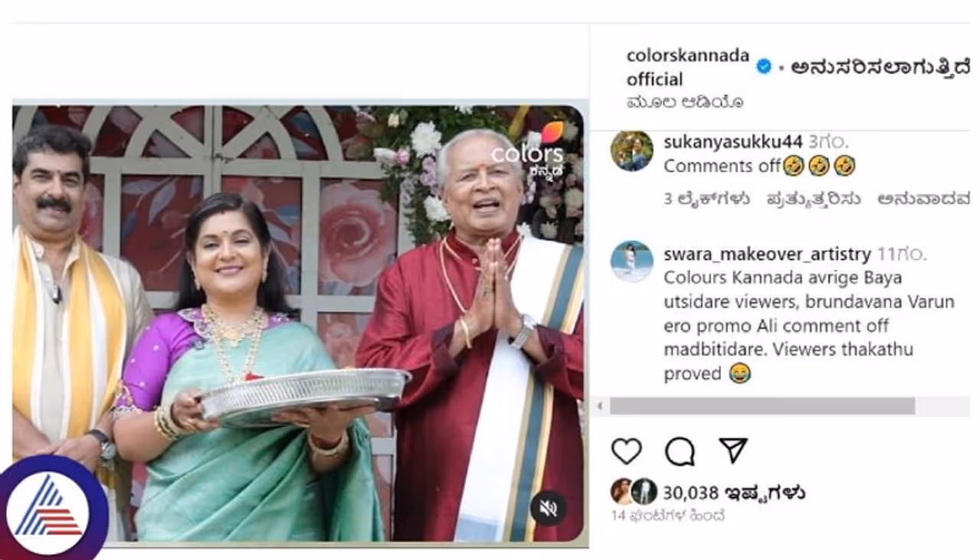This screenshot has height=560, width=980.
Task: Click the share paper plane icon
Action: click(x=733, y=450)
